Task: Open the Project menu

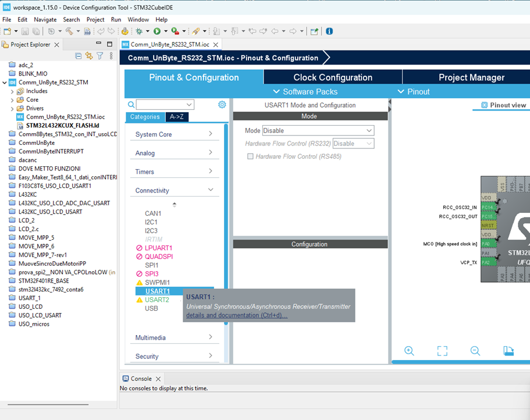Action: pyautogui.click(x=95, y=20)
